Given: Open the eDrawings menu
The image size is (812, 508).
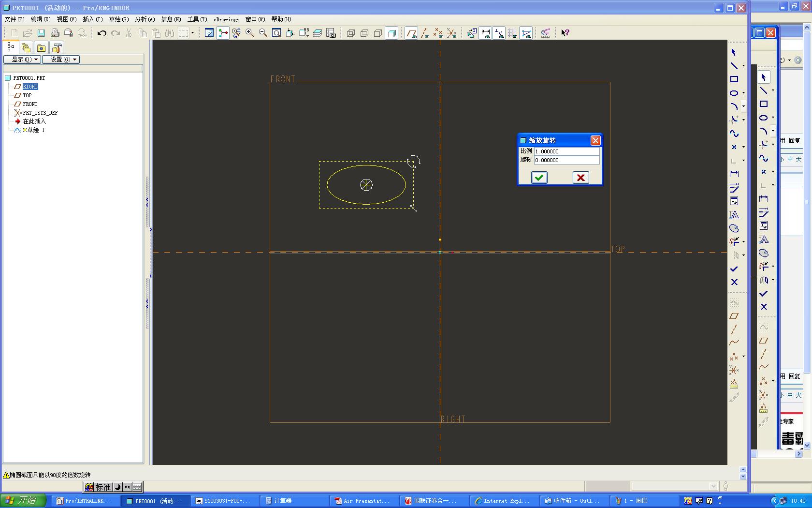Looking at the screenshot, I should tap(227, 19).
